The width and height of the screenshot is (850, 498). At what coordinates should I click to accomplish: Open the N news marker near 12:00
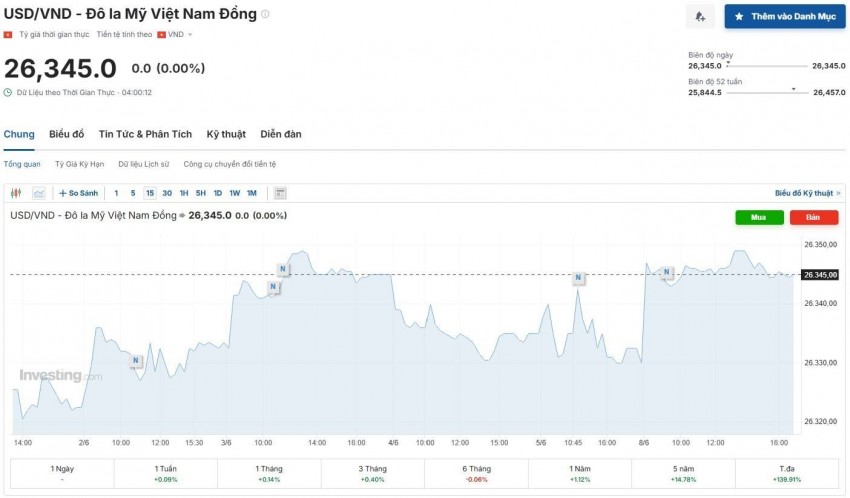point(136,360)
